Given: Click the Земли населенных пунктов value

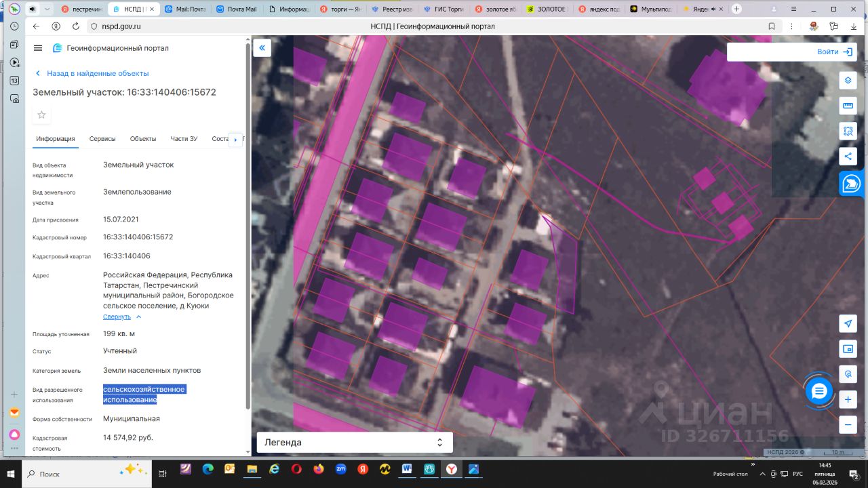Looking at the screenshot, I should pos(152,370).
